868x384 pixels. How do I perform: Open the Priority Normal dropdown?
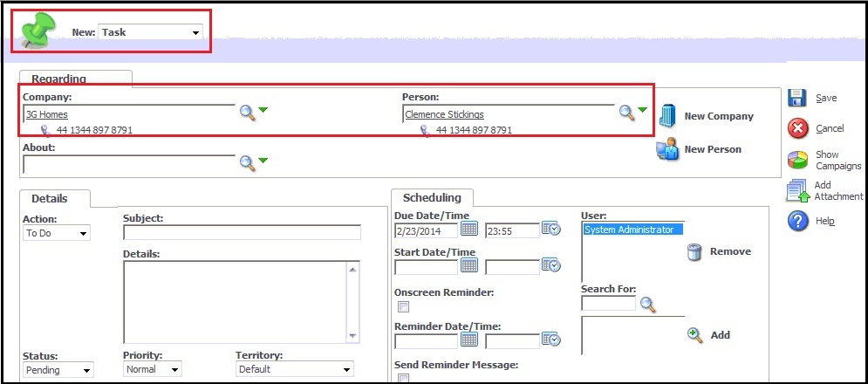[x=153, y=369]
